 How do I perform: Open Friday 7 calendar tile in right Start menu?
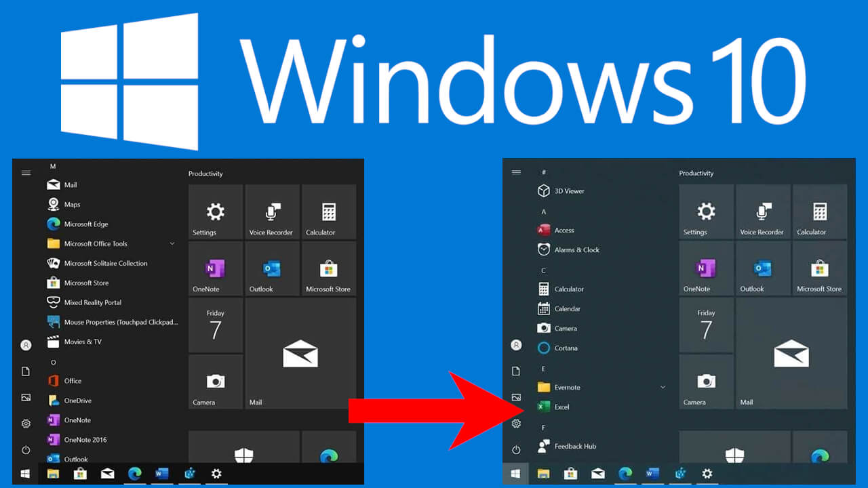tap(706, 325)
